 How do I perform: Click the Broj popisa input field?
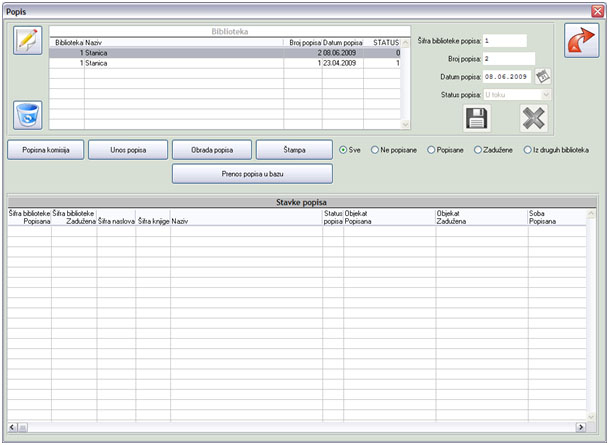click(508, 58)
